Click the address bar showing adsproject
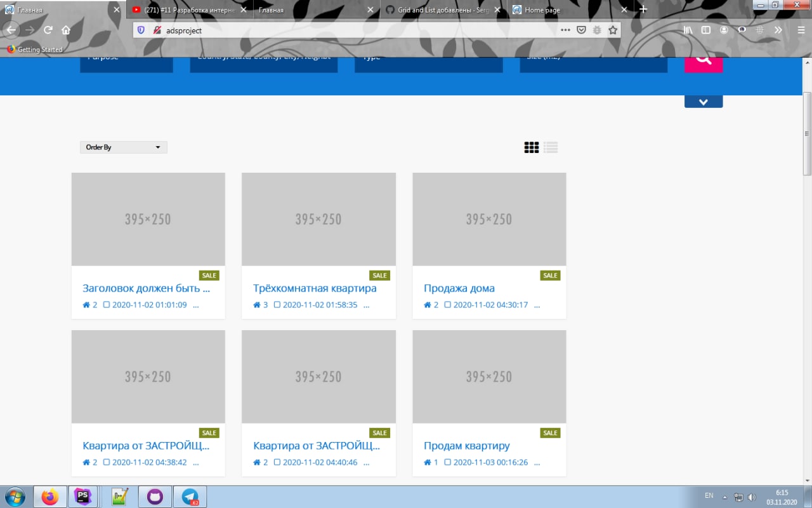This screenshot has height=508, width=812. [362, 30]
